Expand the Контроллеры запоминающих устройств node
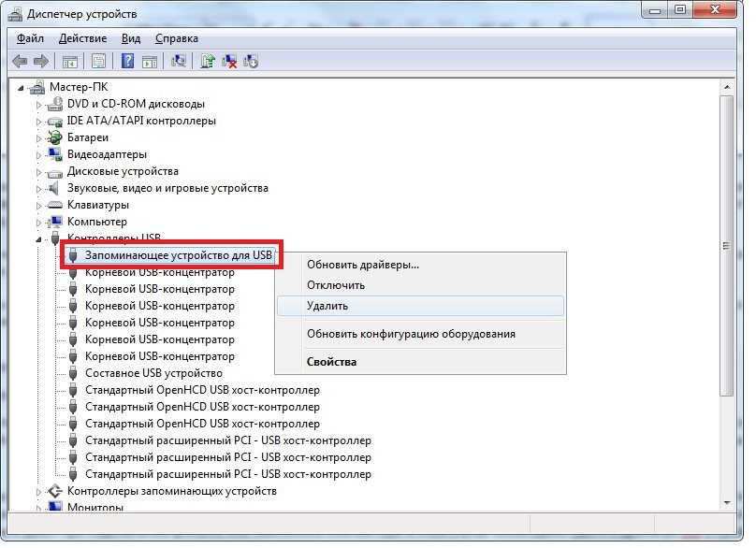756x548 pixels. [x=39, y=491]
